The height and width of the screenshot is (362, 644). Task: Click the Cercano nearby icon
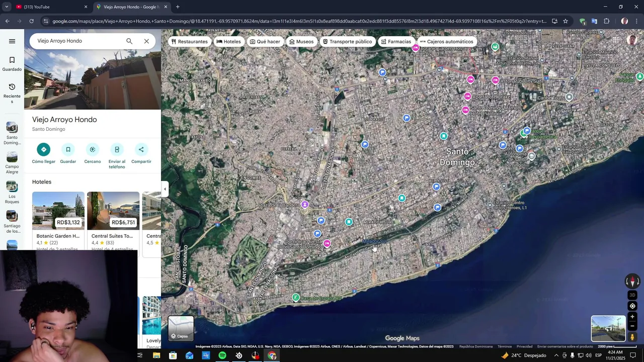[x=93, y=149]
